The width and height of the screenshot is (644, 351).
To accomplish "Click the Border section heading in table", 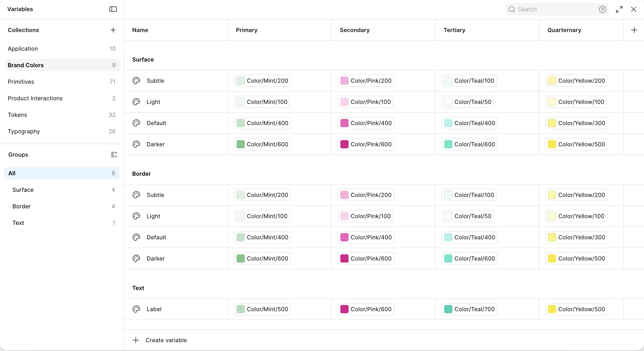I will pos(142,174).
